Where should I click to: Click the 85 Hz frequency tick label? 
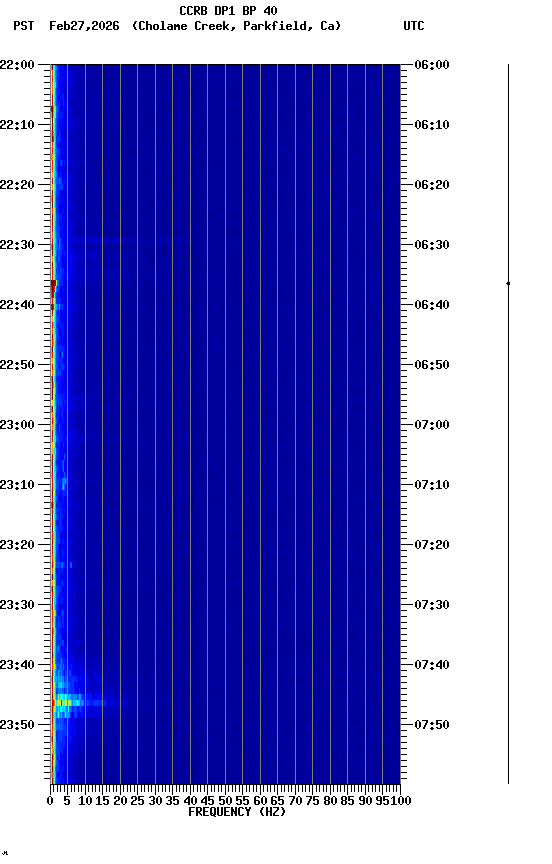tap(348, 801)
